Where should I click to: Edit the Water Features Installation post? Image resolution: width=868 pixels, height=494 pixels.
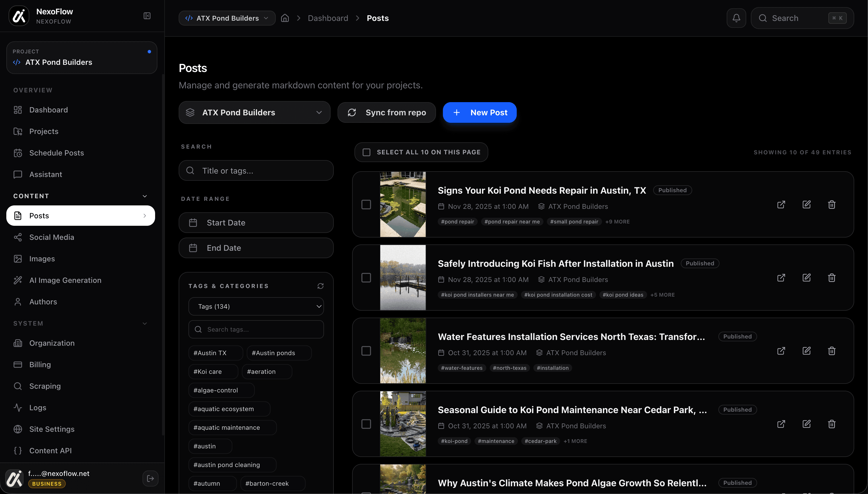(x=807, y=351)
